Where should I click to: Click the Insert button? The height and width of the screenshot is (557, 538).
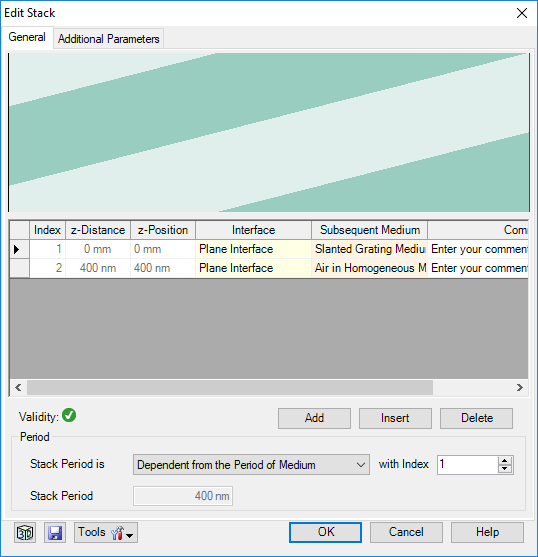coord(395,418)
